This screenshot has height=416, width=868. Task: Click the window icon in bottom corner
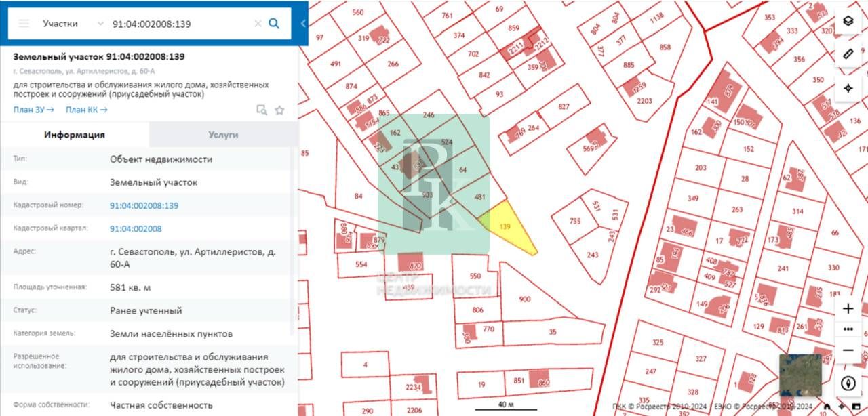[856, 407]
